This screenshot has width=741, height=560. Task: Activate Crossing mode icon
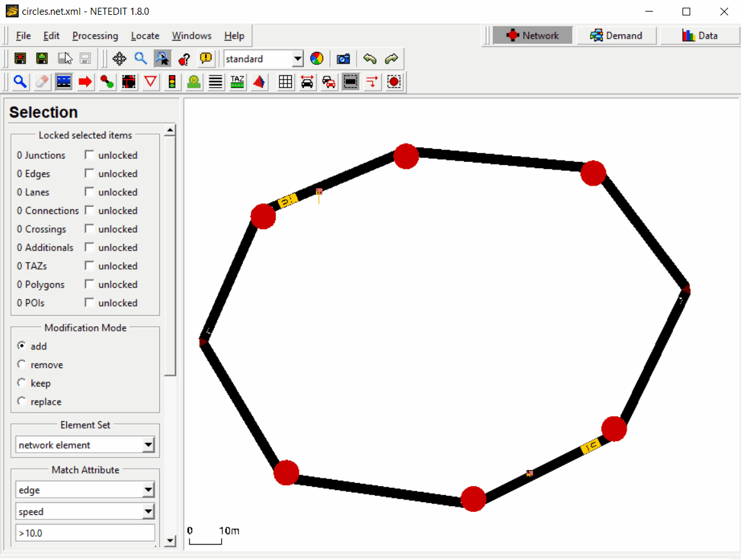click(215, 82)
